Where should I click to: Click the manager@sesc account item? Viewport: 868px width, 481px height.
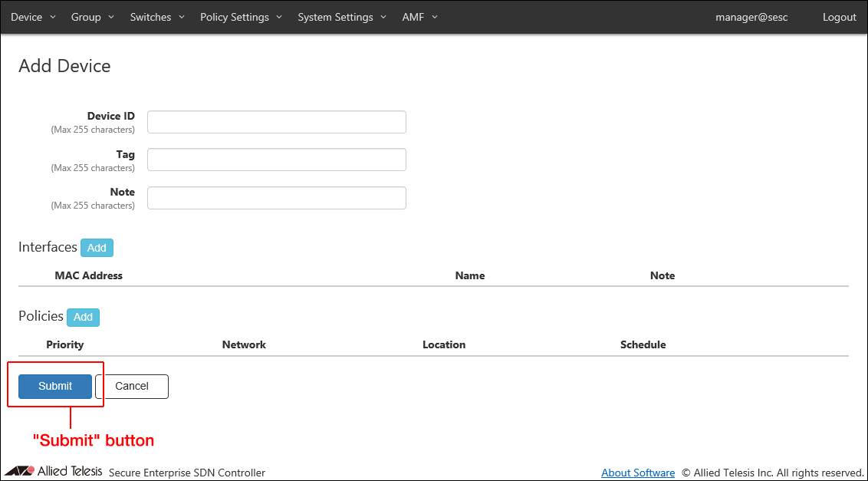pyautogui.click(x=751, y=17)
